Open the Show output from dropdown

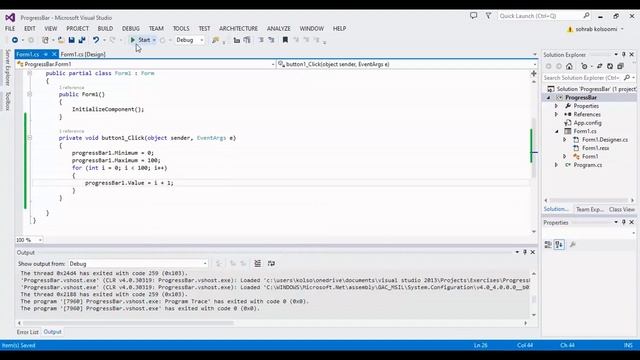(x=138, y=264)
